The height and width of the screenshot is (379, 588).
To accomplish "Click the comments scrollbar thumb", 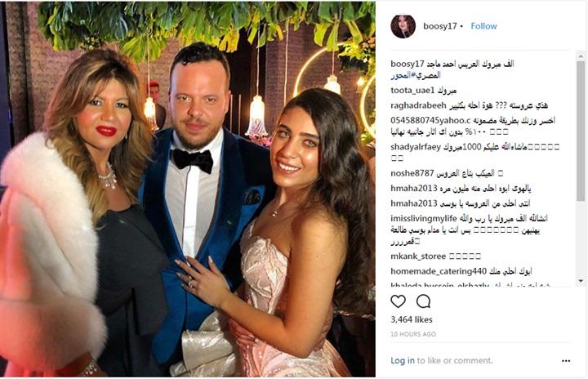I will click(x=581, y=132).
